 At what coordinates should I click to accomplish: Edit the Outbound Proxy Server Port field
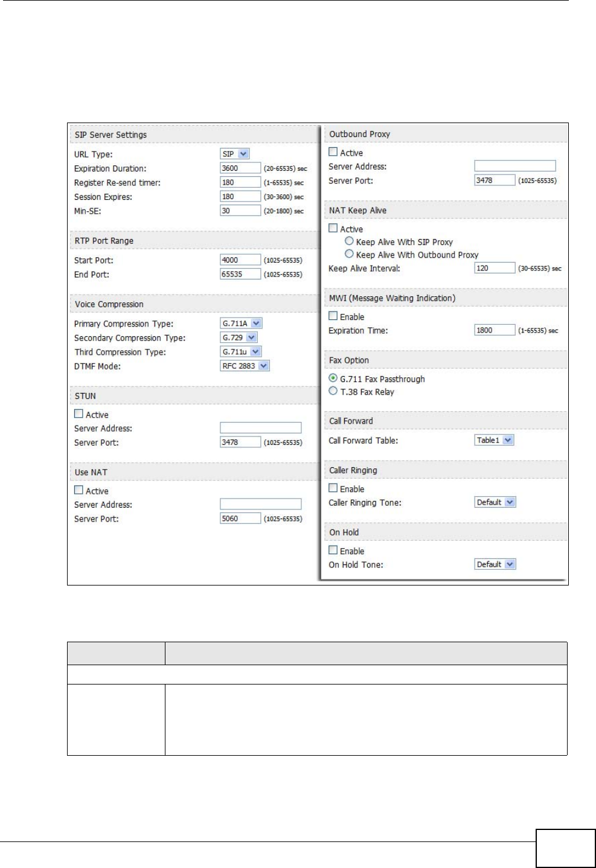[495, 180]
